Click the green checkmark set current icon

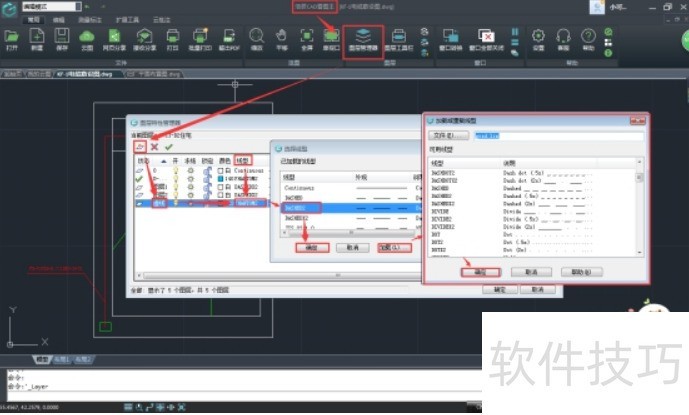[168, 146]
